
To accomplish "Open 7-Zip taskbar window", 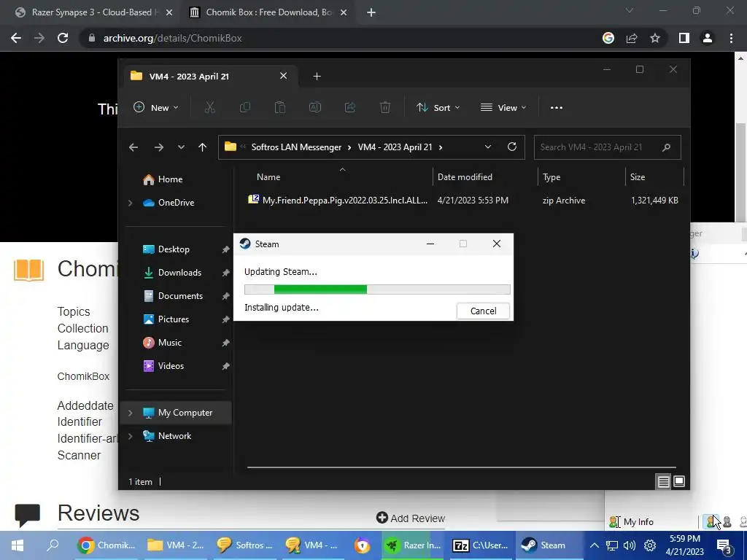I will pyautogui.click(x=481, y=545).
